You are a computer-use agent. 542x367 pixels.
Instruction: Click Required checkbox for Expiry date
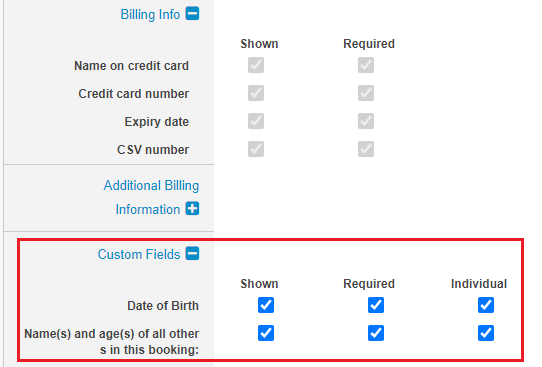click(366, 121)
